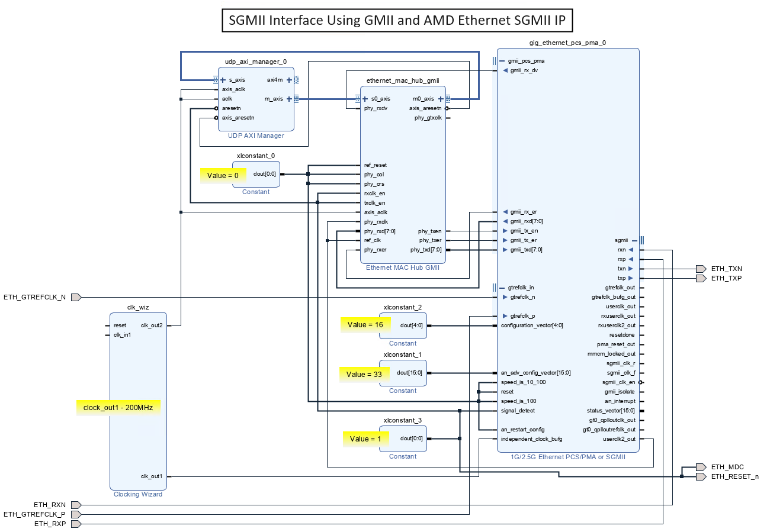Select the gtrefclk_bufg_out pin
770x532 pixels.
click(x=614, y=297)
